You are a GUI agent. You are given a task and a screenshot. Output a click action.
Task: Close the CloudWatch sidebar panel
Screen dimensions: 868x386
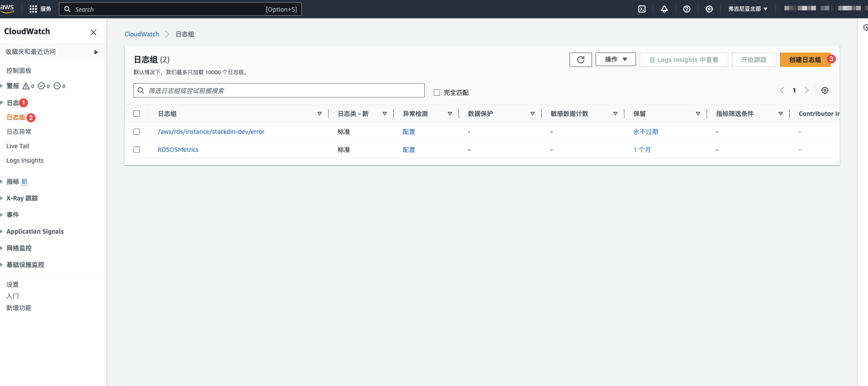tap(93, 32)
